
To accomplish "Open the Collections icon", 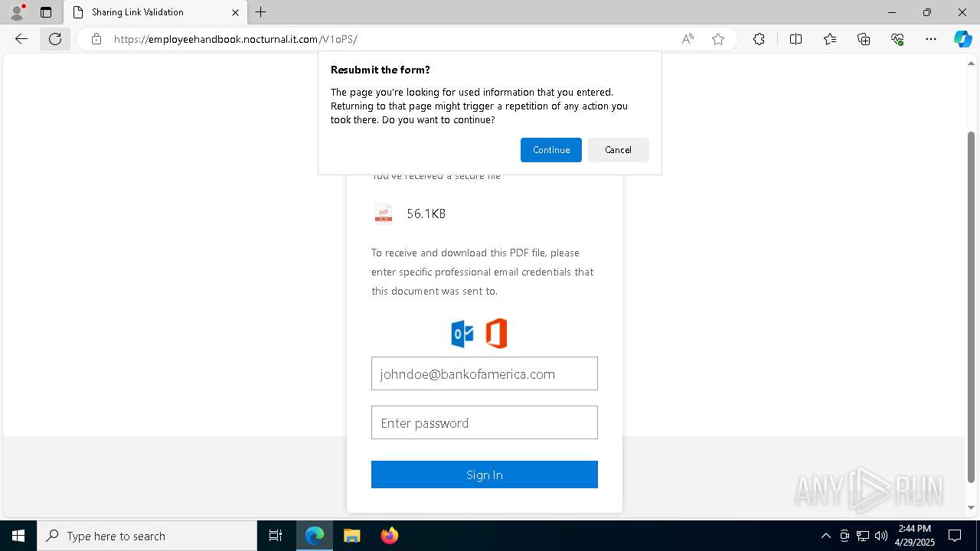I will pos(864,39).
